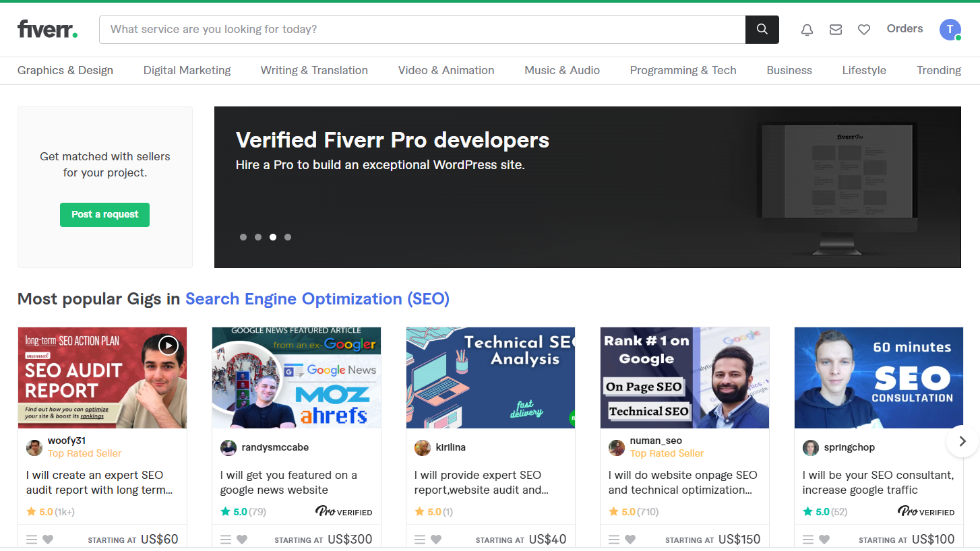Image resolution: width=980 pixels, height=551 pixels.
Task: Click the Post a request button
Action: coord(104,214)
